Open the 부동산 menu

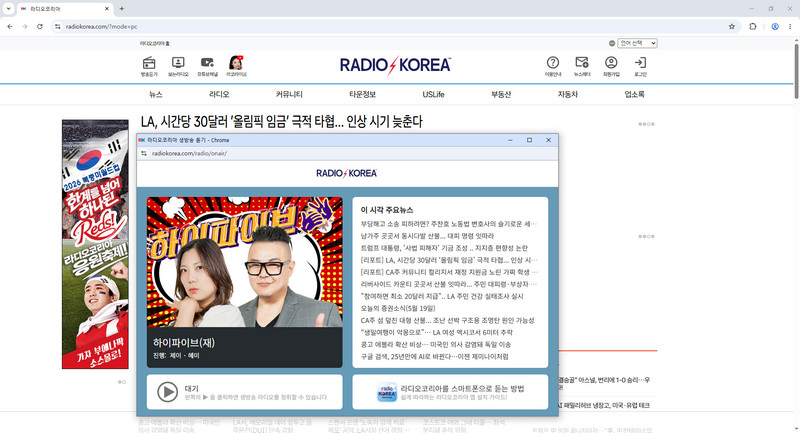pyautogui.click(x=501, y=94)
